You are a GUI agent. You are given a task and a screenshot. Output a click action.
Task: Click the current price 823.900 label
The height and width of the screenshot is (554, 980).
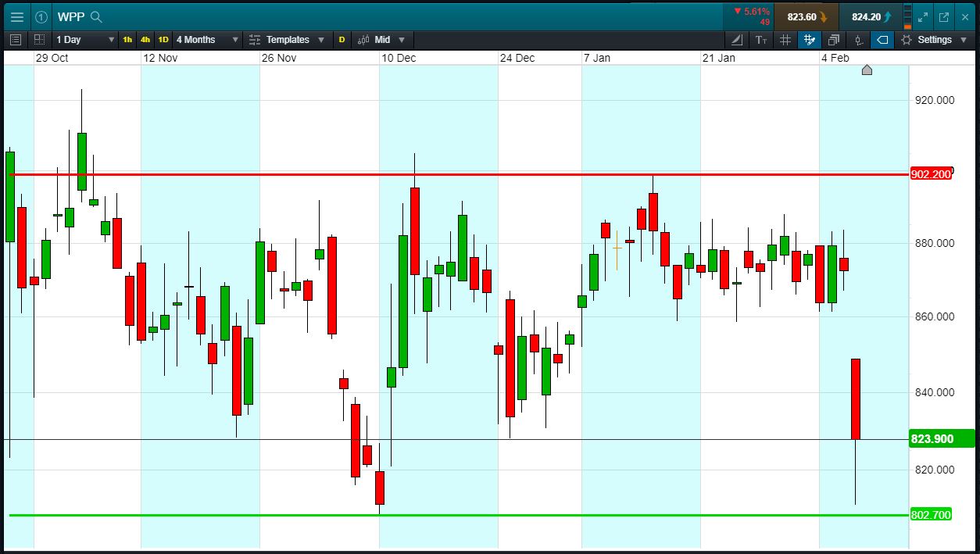click(942, 439)
